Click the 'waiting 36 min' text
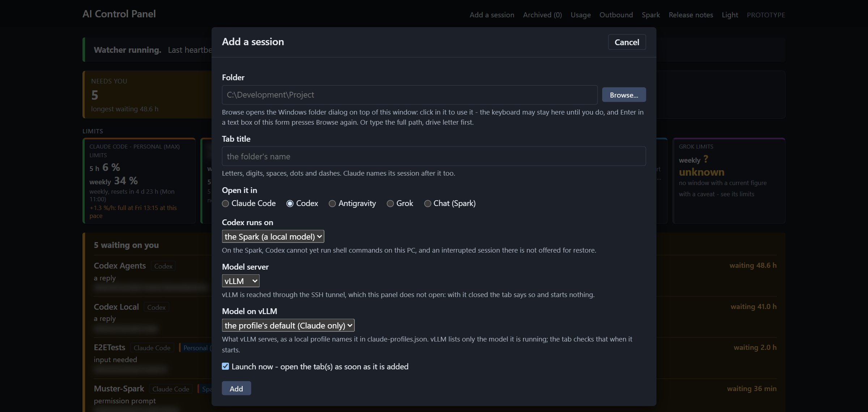Viewport: 868px width, 412px height. click(x=752, y=389)
